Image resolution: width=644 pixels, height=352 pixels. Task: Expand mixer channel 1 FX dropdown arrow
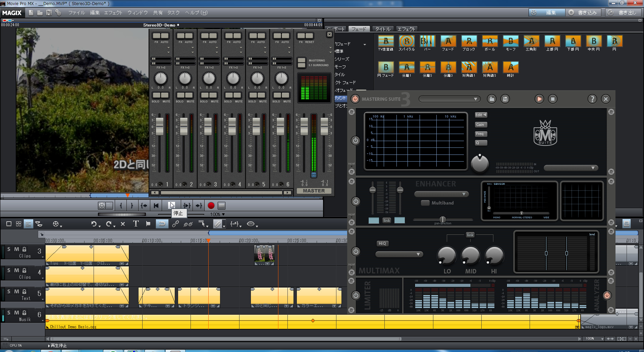pyautogui.click(x=168, y=48)
